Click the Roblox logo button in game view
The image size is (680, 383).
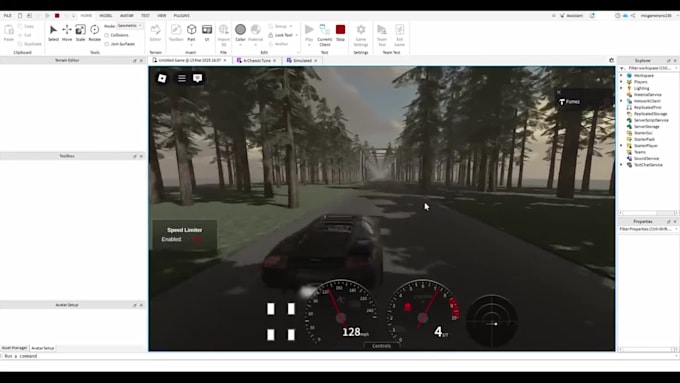pos(162,78)
